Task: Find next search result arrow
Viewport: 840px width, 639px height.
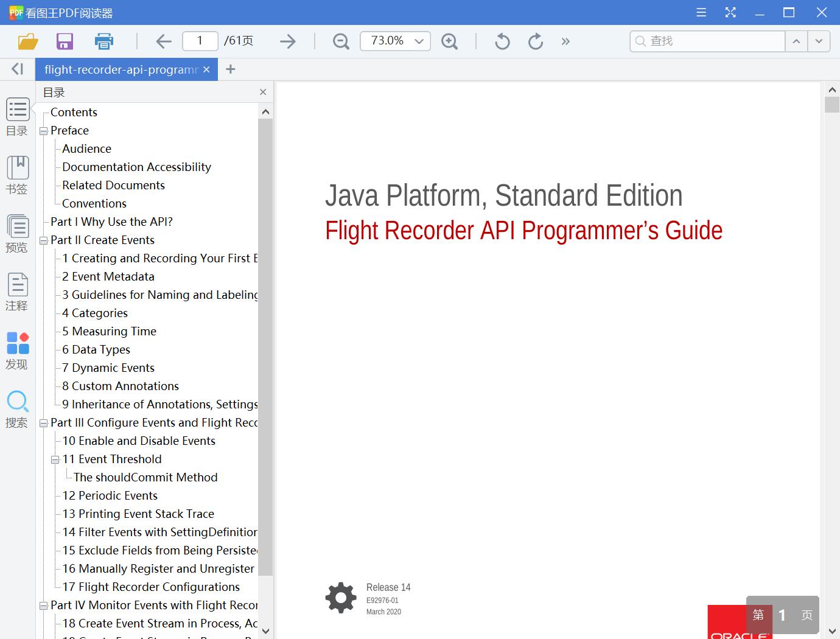Action: pyautogui.click(x=819, y=41)
